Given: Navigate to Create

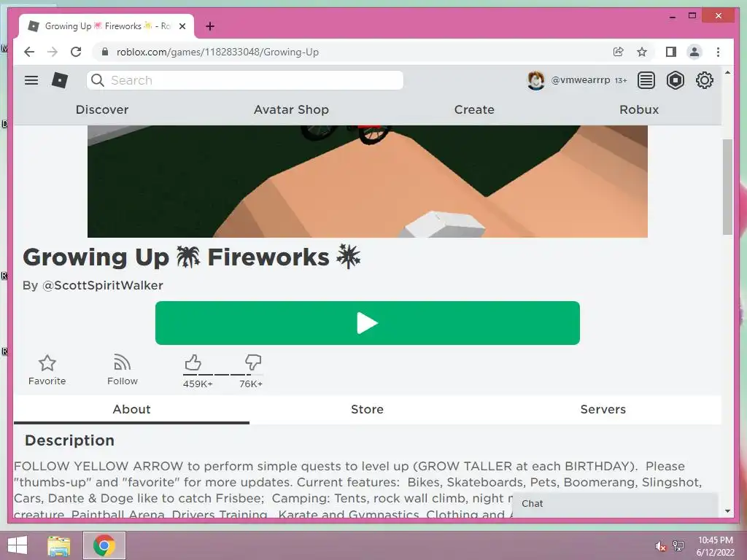Looking at the screenshot, I should 474,109.
